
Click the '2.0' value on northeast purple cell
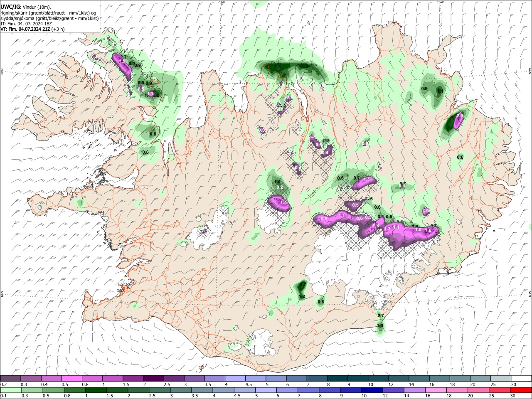point(460,115)
